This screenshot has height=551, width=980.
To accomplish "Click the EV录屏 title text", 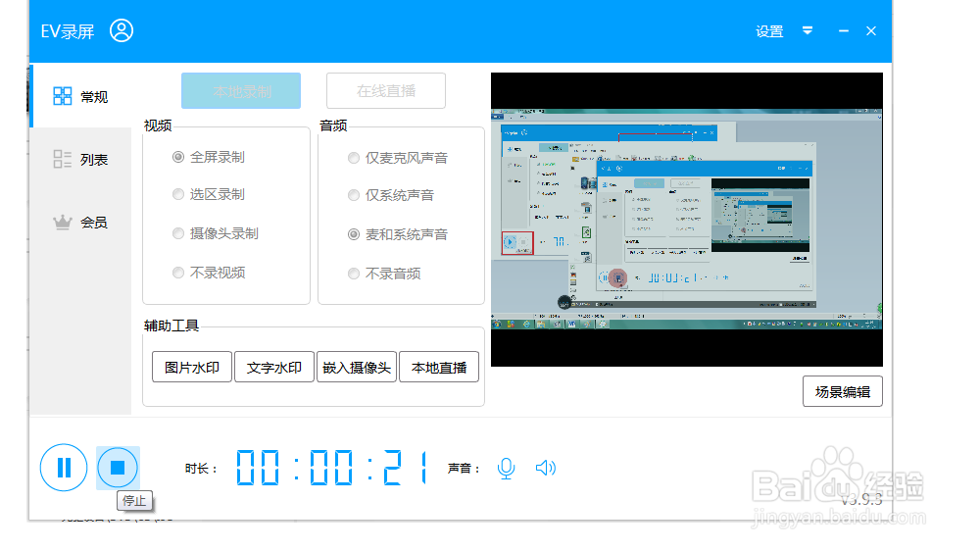I will [68, 31].
